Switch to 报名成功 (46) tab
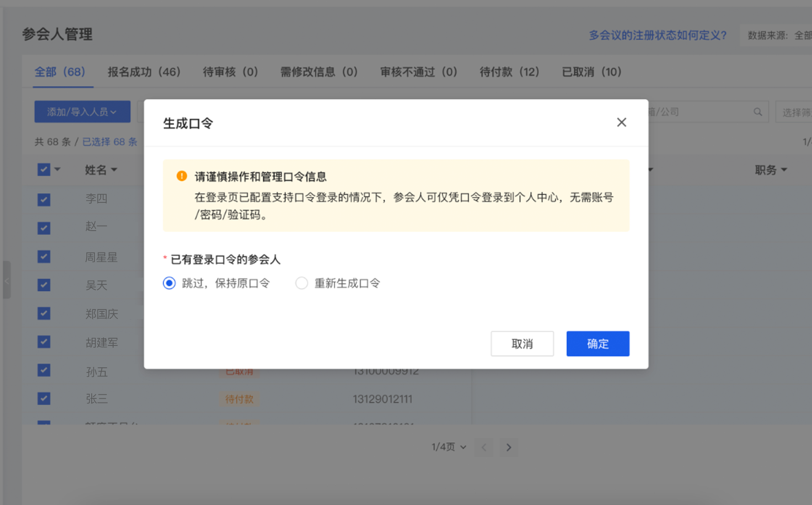 144,72
